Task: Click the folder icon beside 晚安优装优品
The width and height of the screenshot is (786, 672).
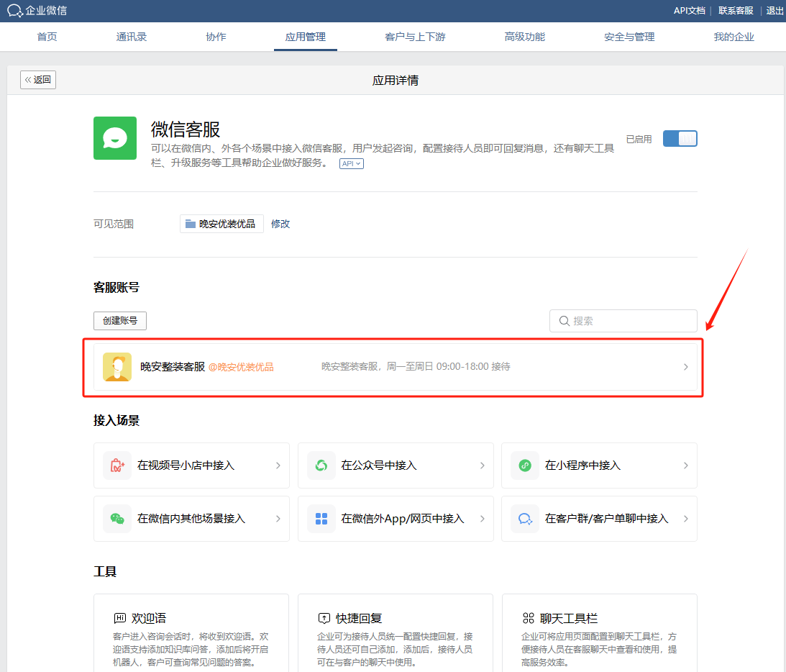Action: [191, 224]
